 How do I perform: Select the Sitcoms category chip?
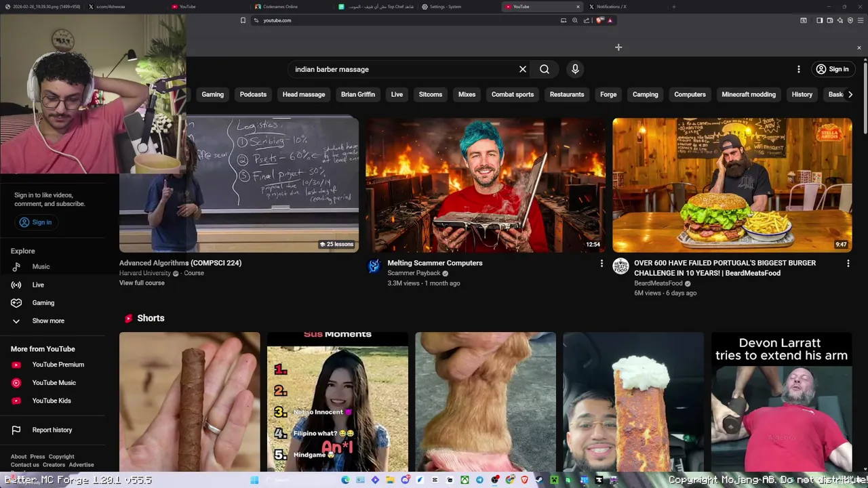pos(431,94)
